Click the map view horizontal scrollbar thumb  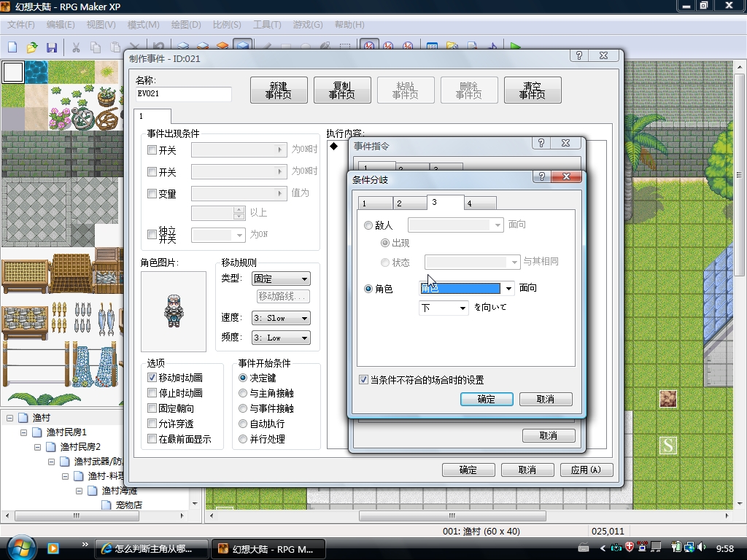point(452,516)
